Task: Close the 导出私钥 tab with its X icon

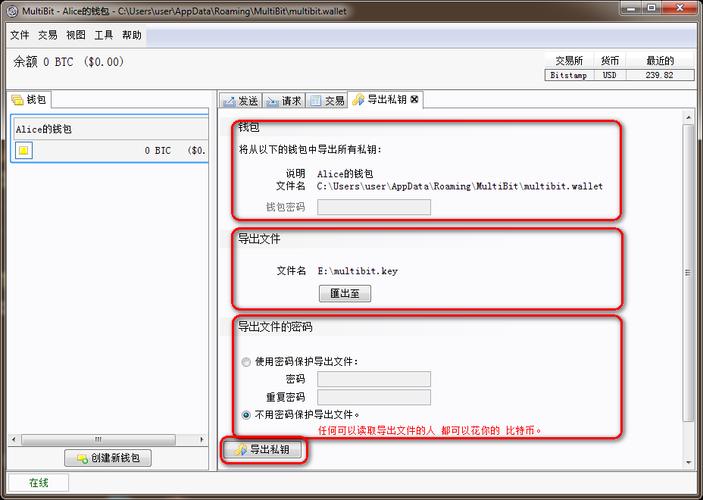Action: pyautogui.click(x=415, y=100)
